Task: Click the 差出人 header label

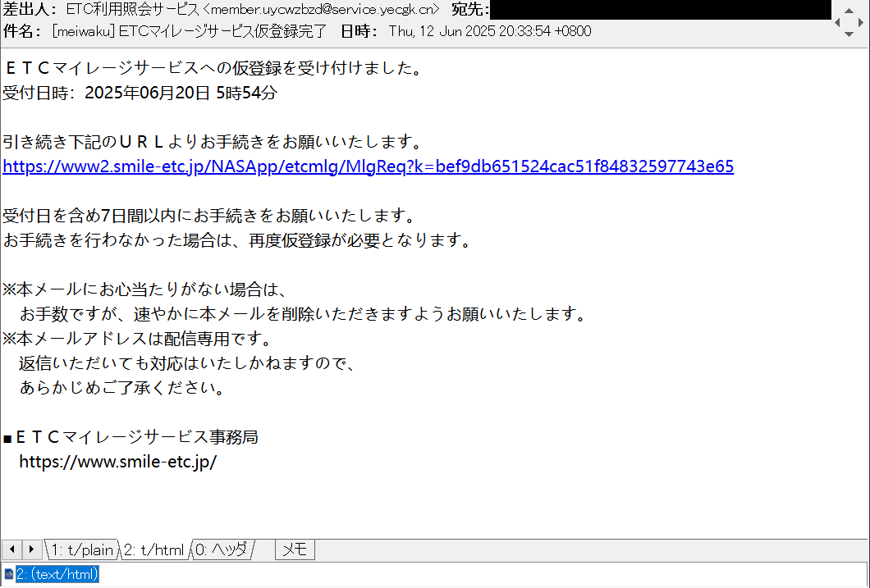Action: 32,9
